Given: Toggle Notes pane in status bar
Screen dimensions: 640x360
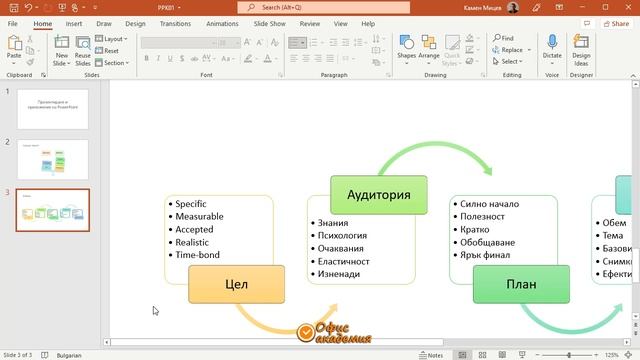Looking at the screenshot, I should 431,355.
